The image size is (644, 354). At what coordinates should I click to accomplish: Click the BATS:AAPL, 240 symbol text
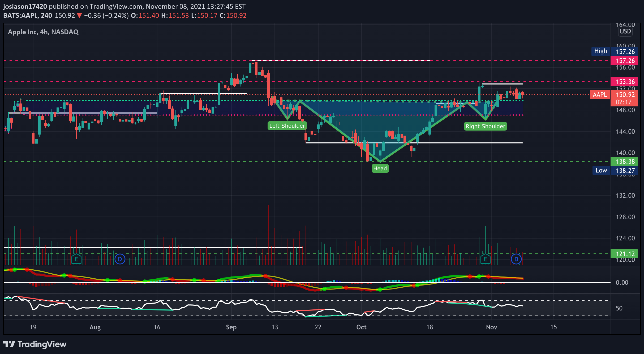coord(28,16)
